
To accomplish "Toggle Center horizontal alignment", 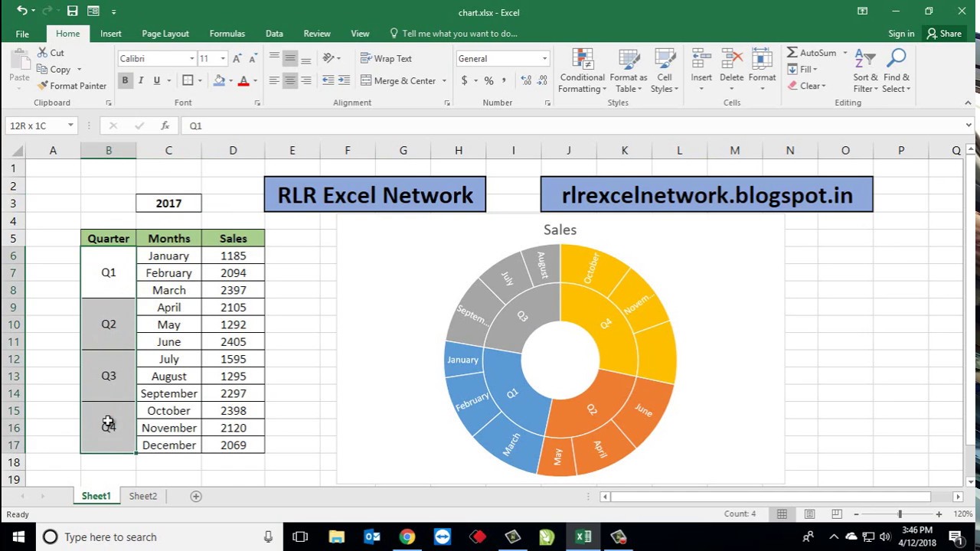I will (290, 80).
